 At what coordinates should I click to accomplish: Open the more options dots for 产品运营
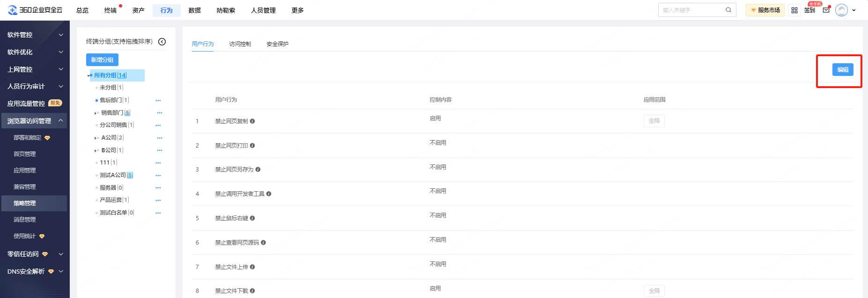click(x=158, y=201)
